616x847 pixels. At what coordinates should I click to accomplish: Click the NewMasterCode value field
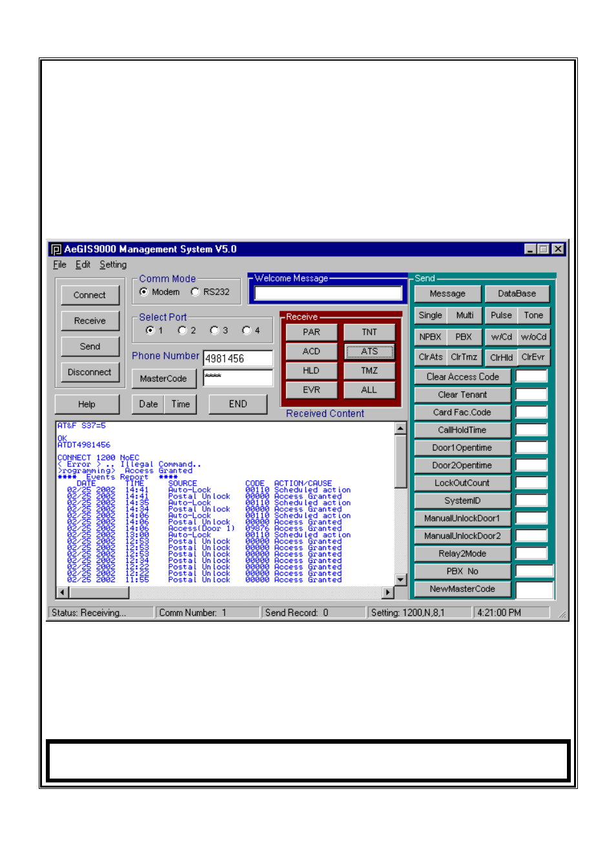click(x=535, y=589)
